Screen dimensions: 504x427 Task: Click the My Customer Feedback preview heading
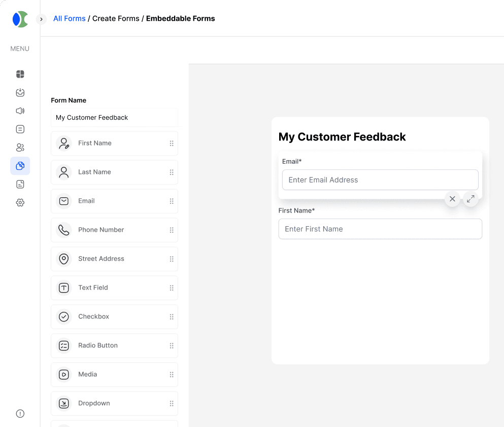pyautogui.click(x=342, y=137)
